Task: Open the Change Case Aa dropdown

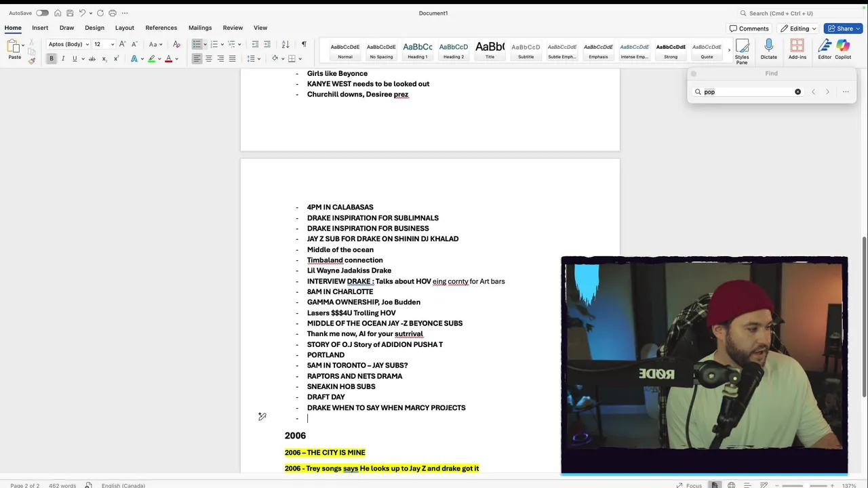Action: pos(155,44)
